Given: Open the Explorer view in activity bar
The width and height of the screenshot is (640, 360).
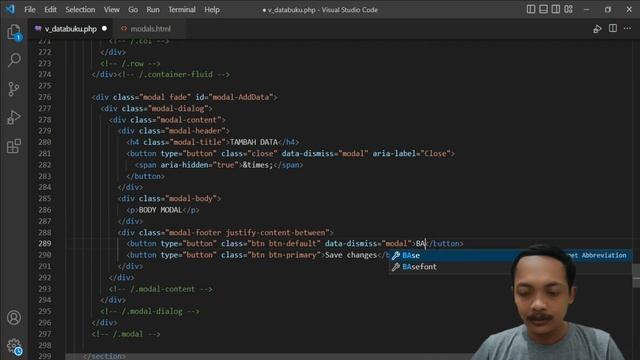Looking at the screenshot, I should (14, 32).
